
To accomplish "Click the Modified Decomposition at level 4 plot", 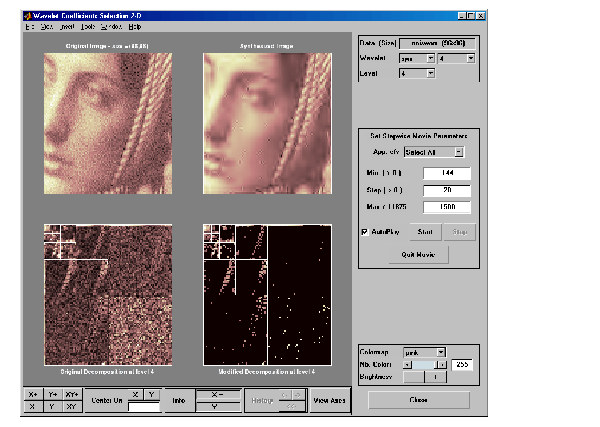I will click(x=267, y=295).
